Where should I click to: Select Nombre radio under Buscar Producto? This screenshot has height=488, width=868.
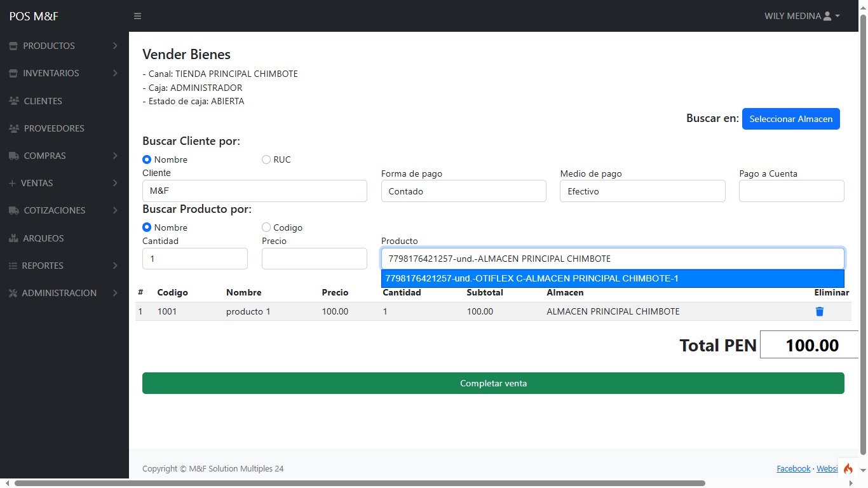coord(147,227)
